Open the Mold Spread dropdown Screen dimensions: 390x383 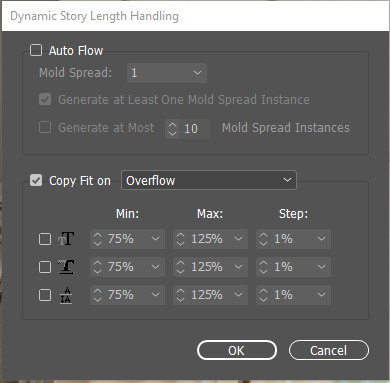[x=167, y=73]
